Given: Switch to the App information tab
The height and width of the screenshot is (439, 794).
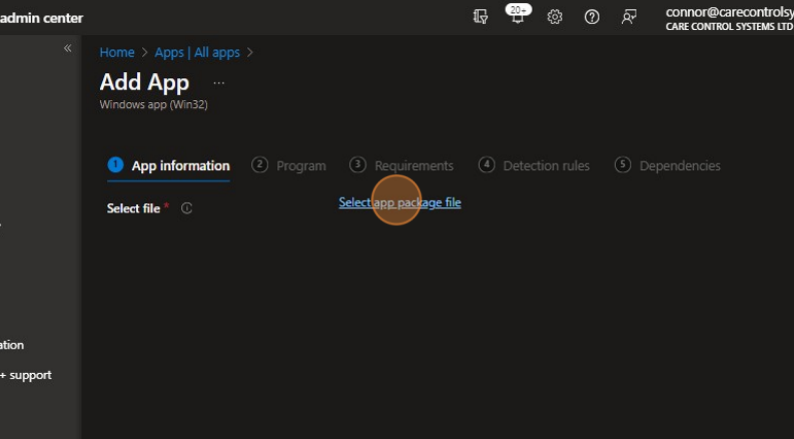Looking at the screenshot, I should [x=169, y=166].
